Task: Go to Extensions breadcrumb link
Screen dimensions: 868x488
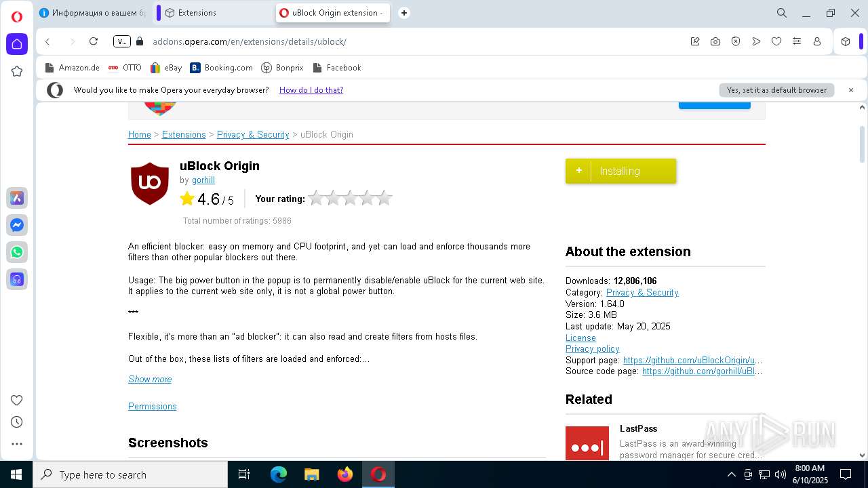Action: tap(184, 134)
